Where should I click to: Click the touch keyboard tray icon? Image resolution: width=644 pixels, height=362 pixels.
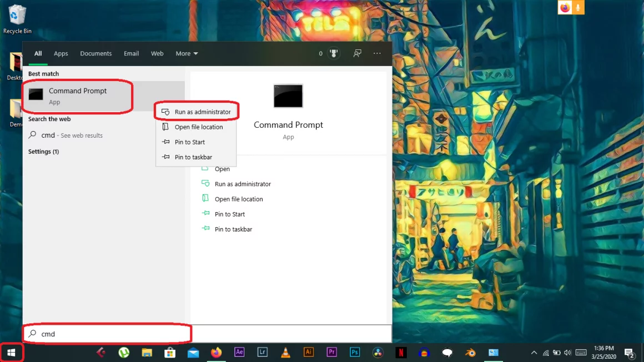coord(581,353)
